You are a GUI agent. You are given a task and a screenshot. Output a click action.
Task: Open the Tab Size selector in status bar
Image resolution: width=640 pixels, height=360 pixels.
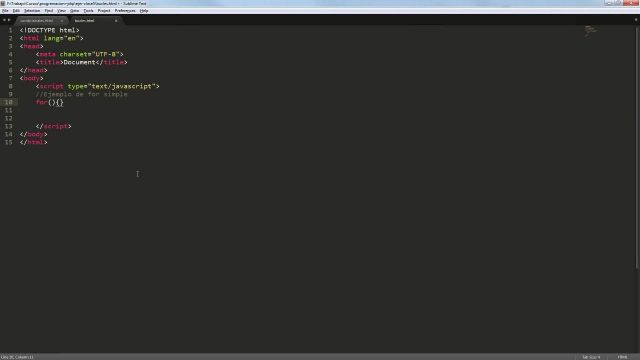(x=591, y=357)
